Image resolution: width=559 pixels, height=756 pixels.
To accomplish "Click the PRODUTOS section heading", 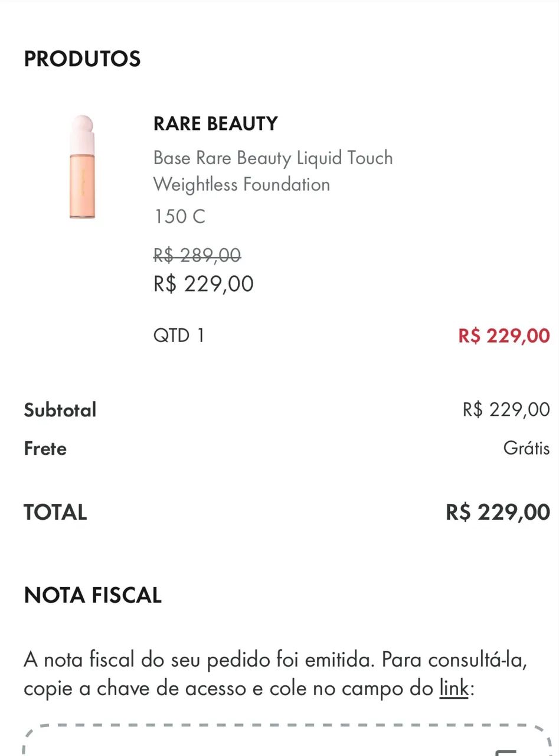I will click(82, 59).
